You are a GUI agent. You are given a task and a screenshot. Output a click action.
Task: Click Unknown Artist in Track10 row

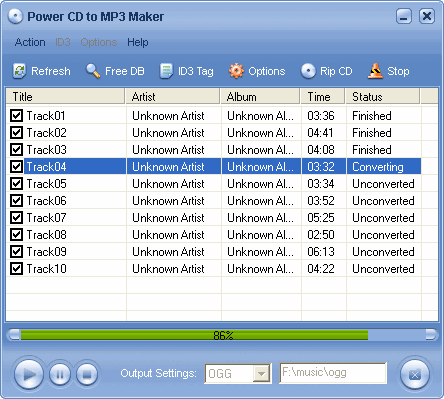point(168,268)
